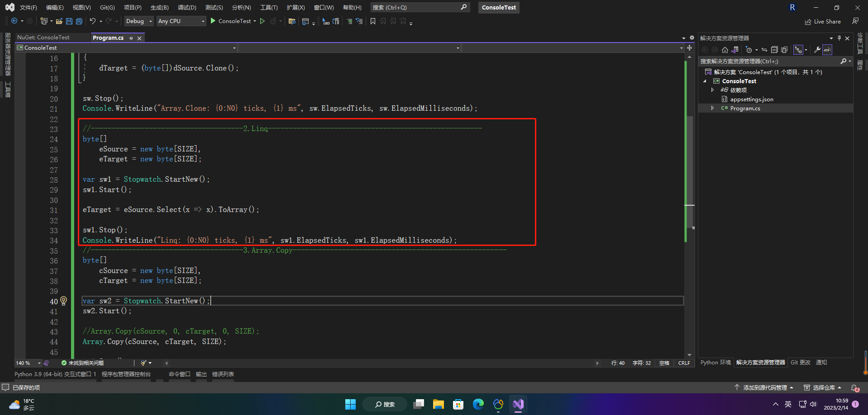Start debugging with green ConsoleTest play button

(230, 21)
